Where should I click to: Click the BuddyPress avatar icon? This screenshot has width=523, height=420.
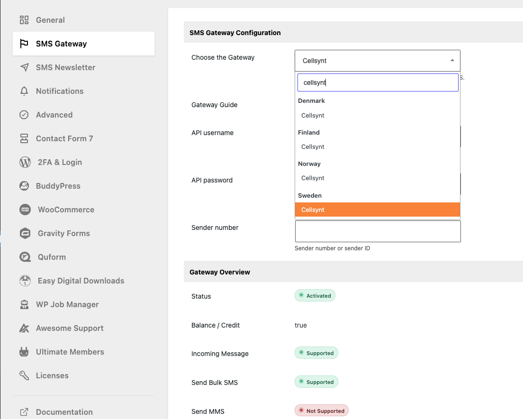[x=24, y=186]
